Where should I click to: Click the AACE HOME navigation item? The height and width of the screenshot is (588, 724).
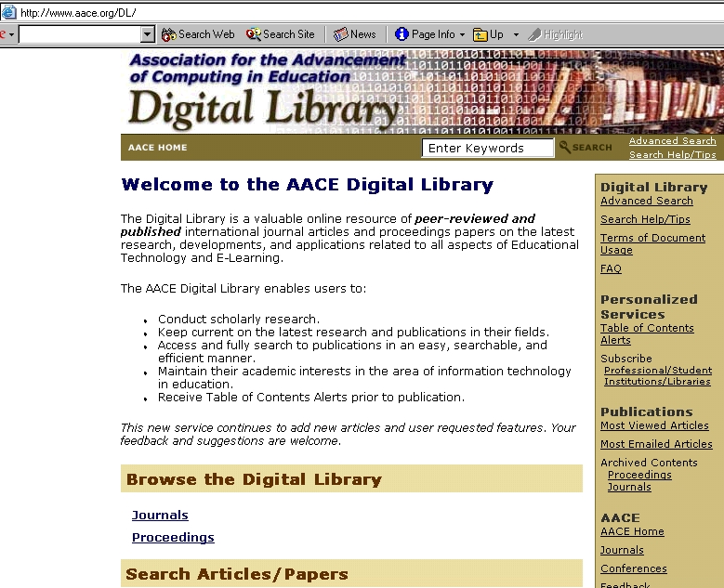157,148
